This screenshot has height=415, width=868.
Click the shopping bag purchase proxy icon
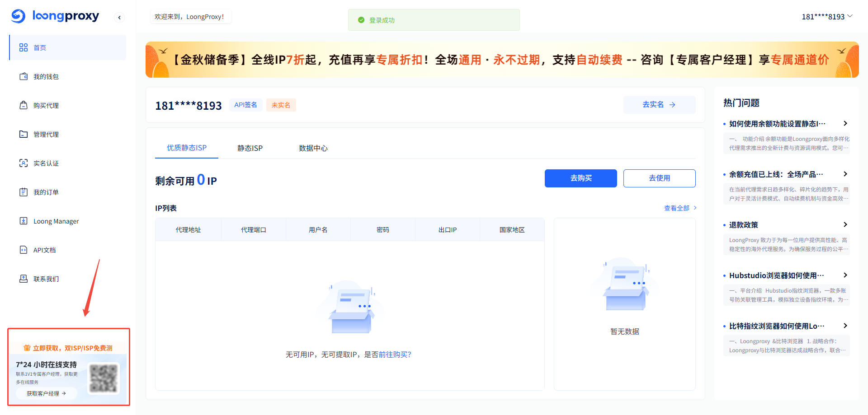[24, 105]
